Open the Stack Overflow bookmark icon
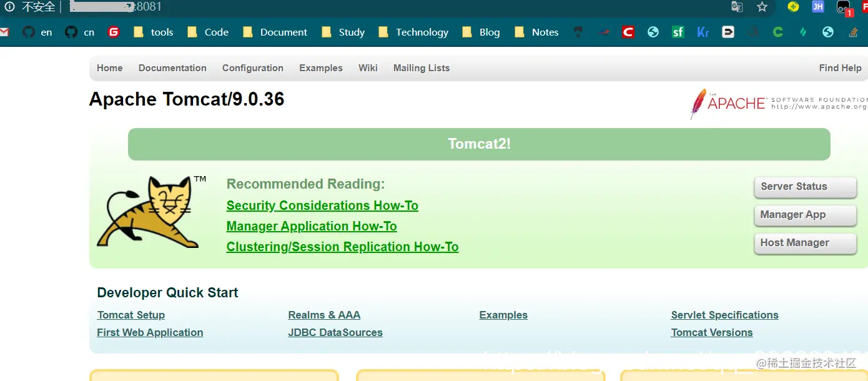Screen dimensions: 868x381 [x=853, y=32]
